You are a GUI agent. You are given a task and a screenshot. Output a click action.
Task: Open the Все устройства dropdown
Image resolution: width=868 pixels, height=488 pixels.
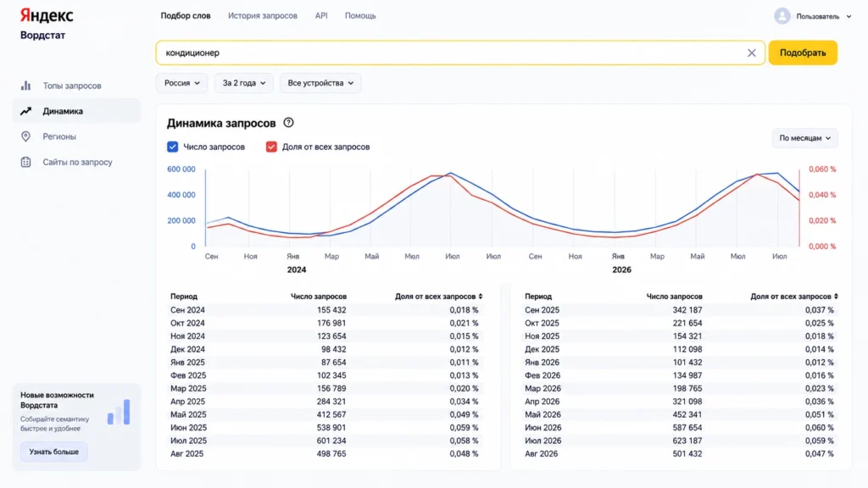pyautogui.click(x=320, y=83)
